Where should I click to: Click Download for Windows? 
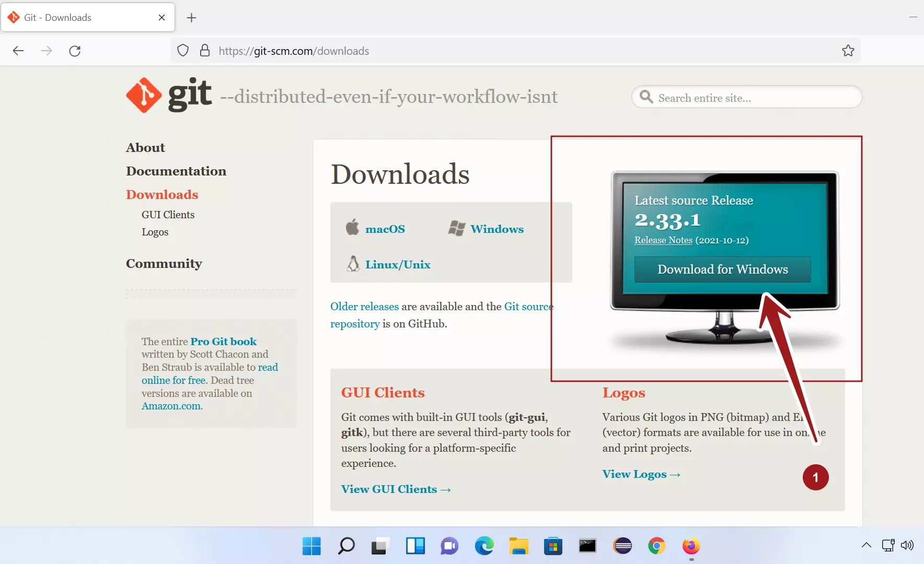(x=723, y=269)
